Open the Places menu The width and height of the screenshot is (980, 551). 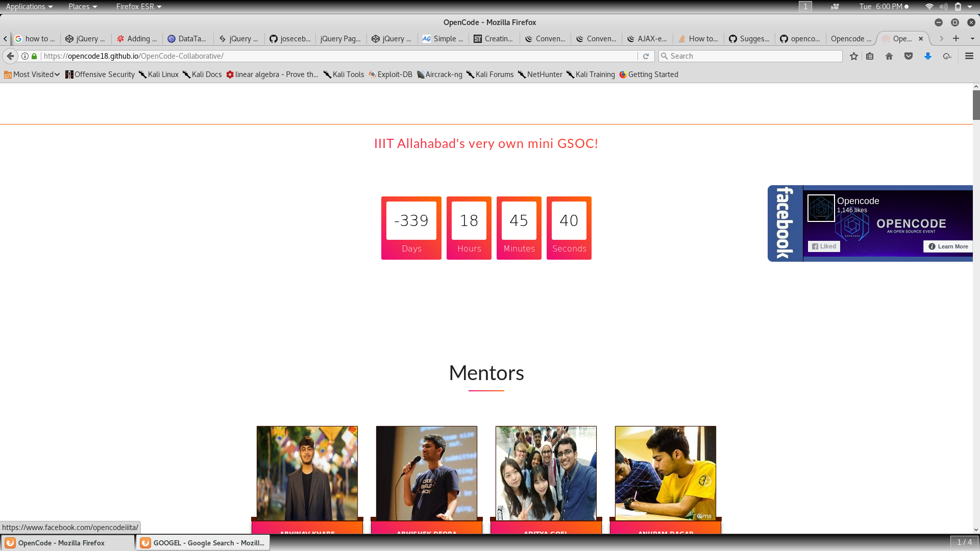[x=83, y=7]
